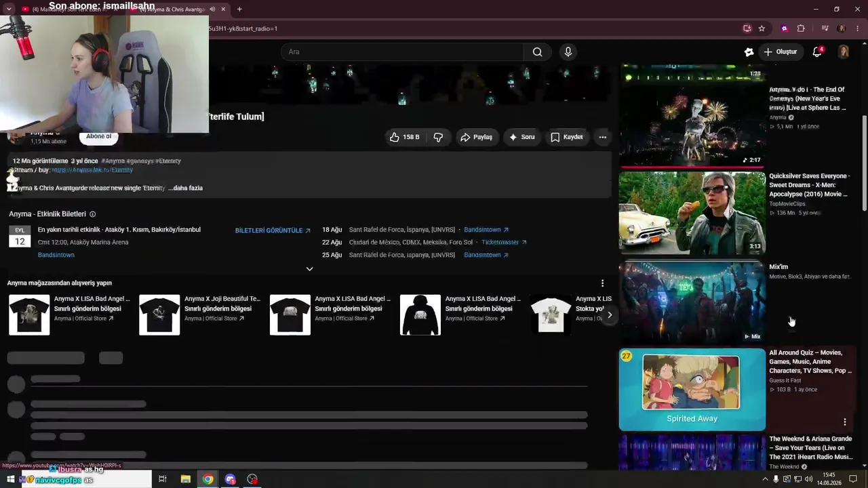Image resolution: width=868 pixels, height=488 pixels.
Task: Open the tab search dropdown arrow
Action: click(9, 9)
